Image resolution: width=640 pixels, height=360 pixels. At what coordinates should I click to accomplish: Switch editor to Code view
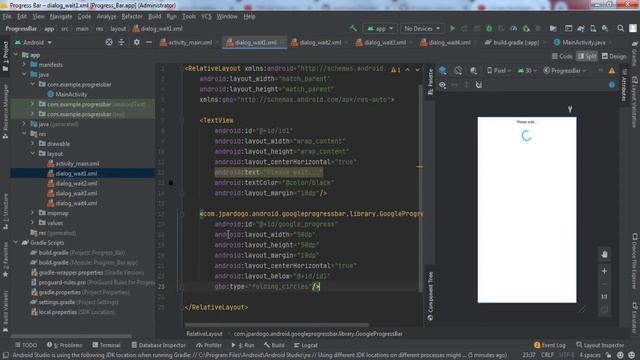pos(562,56)
